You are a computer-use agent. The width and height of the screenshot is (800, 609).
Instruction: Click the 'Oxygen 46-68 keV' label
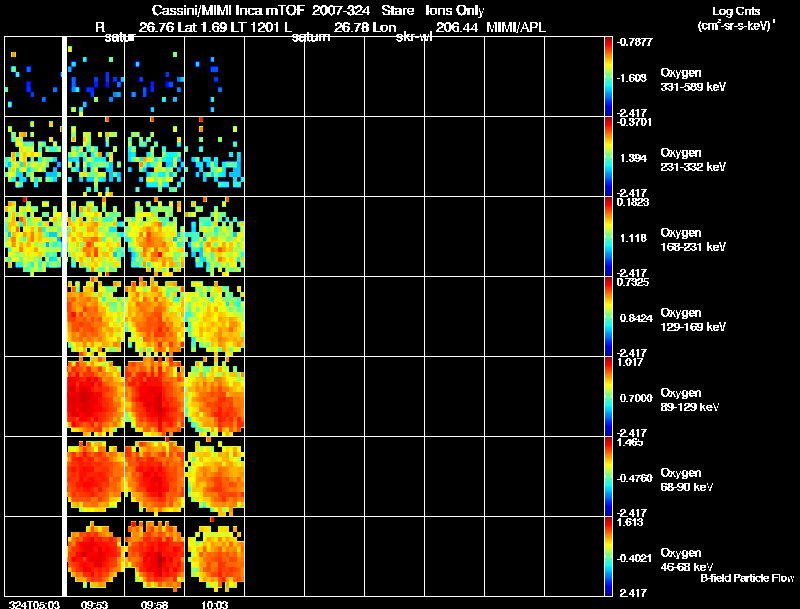[687, 560]
